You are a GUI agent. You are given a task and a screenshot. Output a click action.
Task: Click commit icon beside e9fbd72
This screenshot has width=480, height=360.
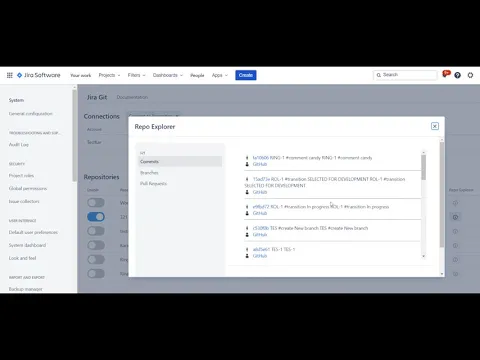[x=247, y=207]
